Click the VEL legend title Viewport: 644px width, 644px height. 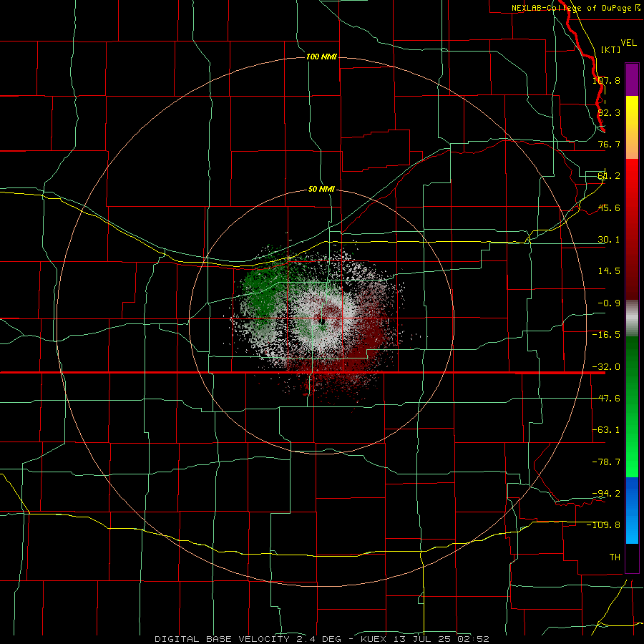pos(628,43)
